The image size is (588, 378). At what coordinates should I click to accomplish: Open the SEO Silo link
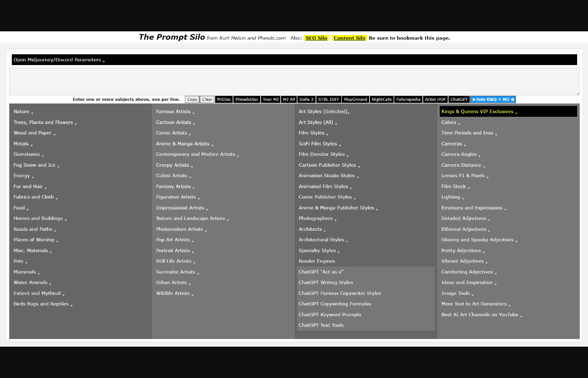click(x=316, y=38)
